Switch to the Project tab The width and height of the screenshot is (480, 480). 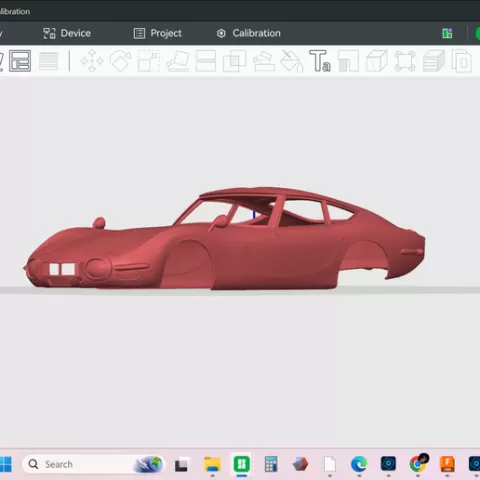pyautogui.click(x=158, y=33)
